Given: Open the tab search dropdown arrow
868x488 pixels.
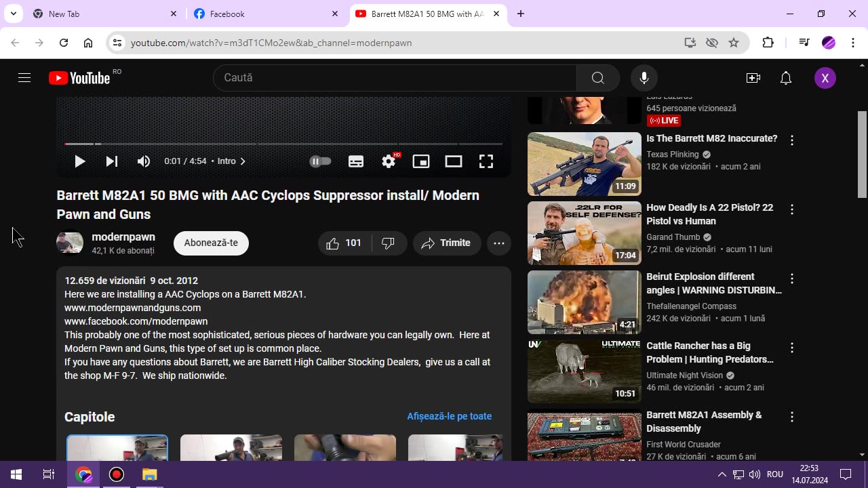Looking at the screenshot, I should pos(13,14).
